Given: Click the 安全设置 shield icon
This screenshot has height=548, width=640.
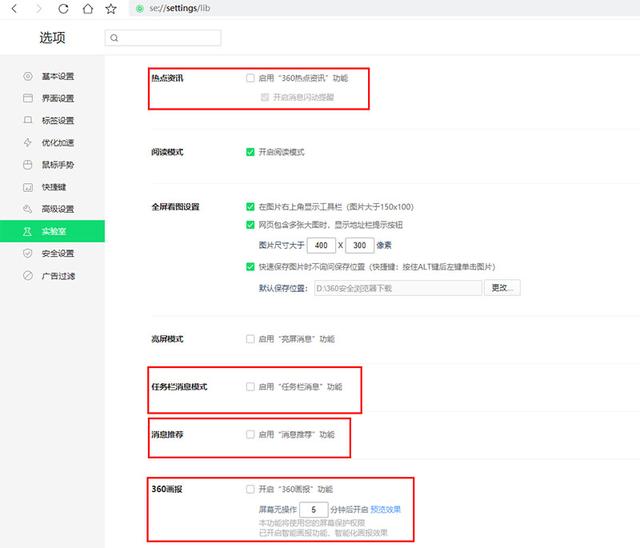Looking at the screenshot, I should (28, 253).
